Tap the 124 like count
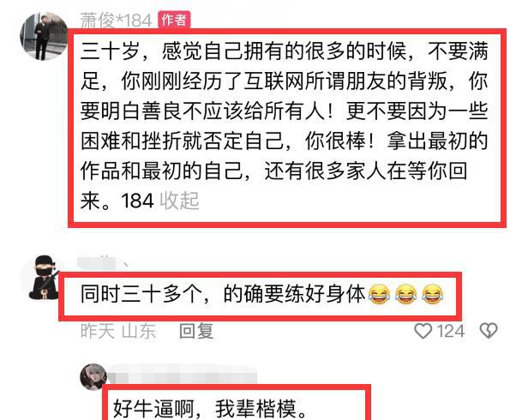Viewport: 522px width, 420px height. tap(450, 331)
